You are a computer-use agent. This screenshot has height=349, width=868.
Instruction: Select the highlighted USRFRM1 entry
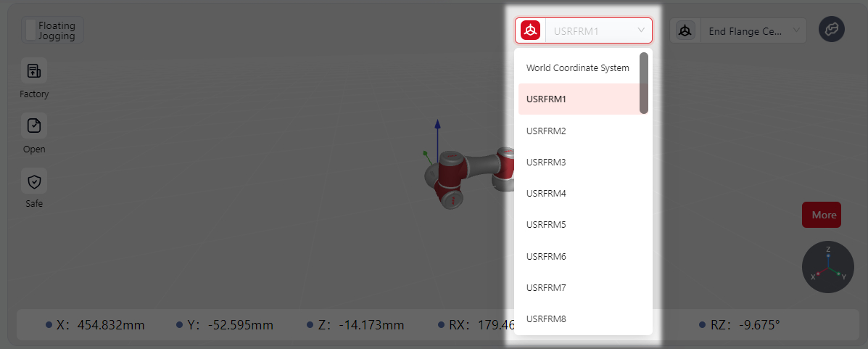(x=579, y=99)
